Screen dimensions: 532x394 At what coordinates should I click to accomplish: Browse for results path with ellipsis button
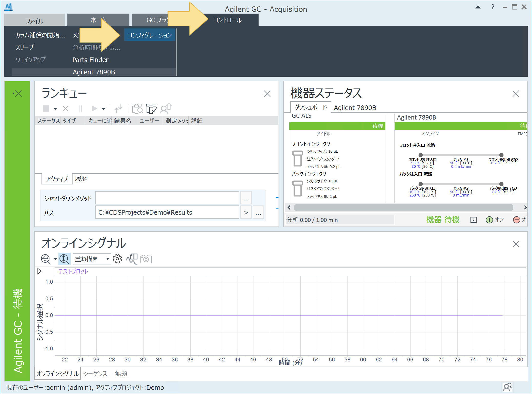click(258, 212)
